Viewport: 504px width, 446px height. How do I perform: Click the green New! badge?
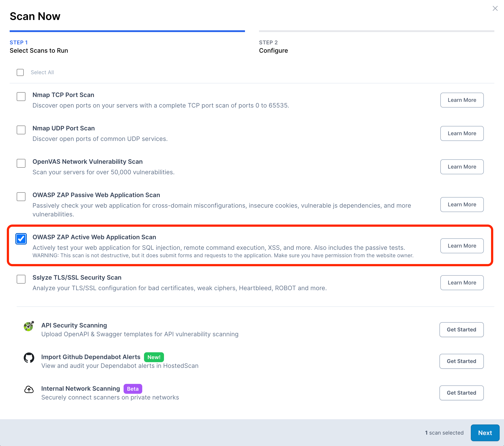point(154,357)
